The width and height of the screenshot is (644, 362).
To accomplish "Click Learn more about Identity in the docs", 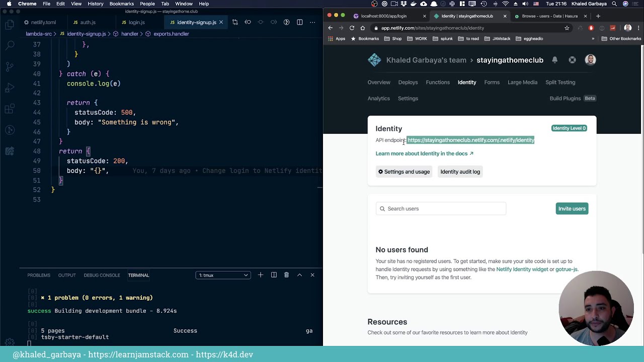I will coord(425,153).
